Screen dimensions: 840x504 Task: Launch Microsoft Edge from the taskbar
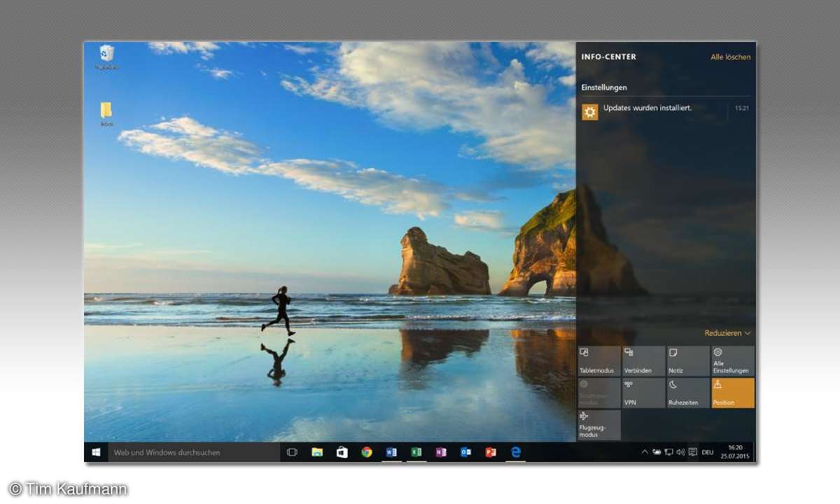[x=516, y=452]
